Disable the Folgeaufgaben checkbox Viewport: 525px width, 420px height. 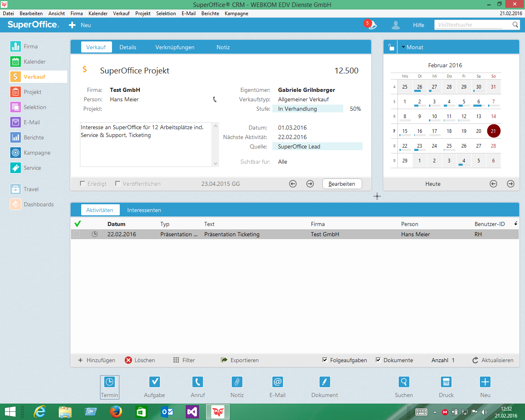click(325, 360)
